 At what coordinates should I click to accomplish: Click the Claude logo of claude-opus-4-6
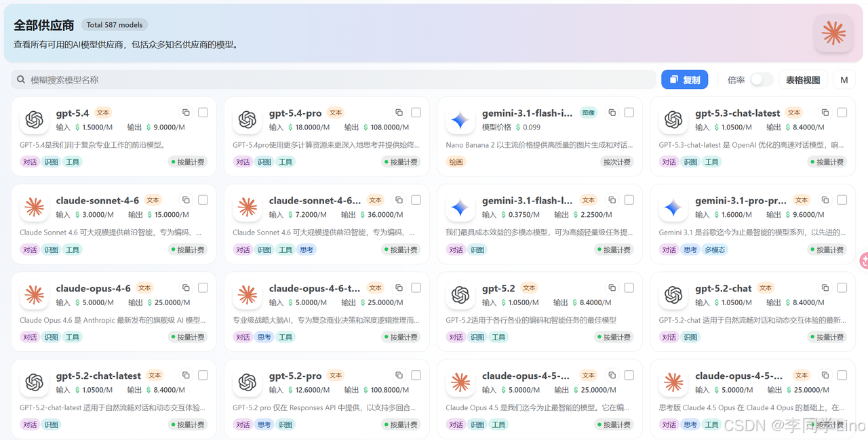[x=34, y=295]
